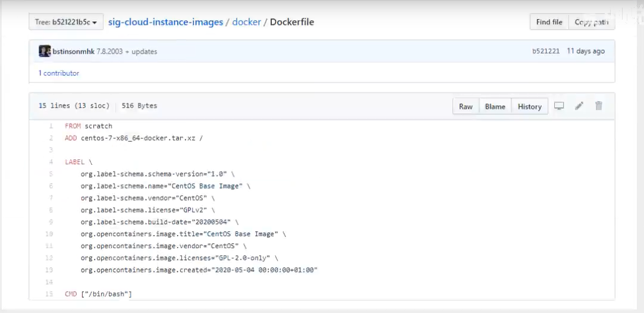Image resolution: width=644 pixels, height=313 pixels.
Task: Select line number 4 with LABEL
Action: (51, 162)
